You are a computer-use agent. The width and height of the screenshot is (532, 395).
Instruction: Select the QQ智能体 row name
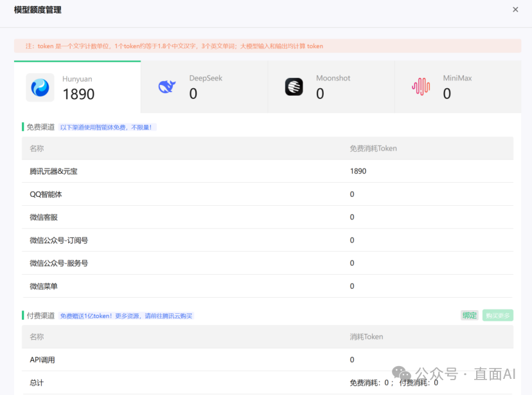tap(46, 194)
